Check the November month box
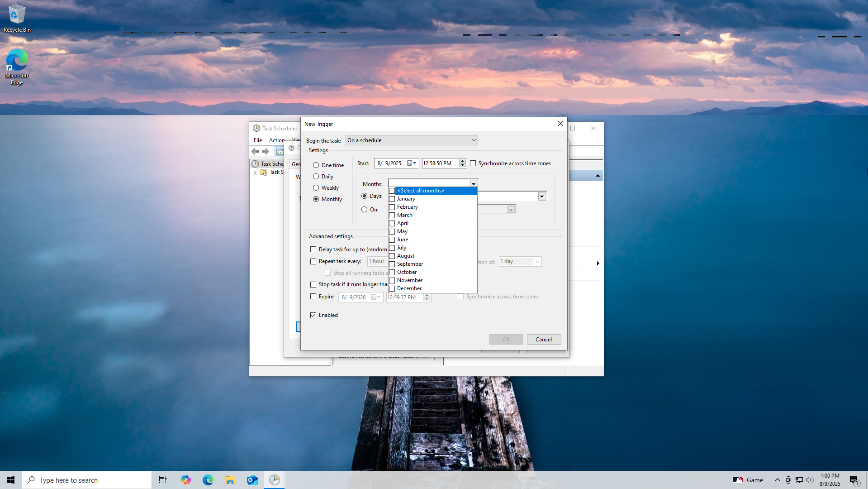This screenshot has height=489, width=868. [x=392, y=280]
